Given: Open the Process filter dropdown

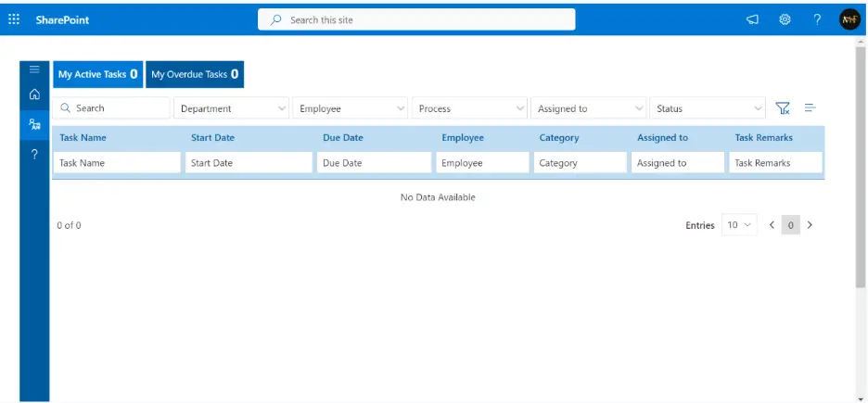Looking at the screenshot, I should (469, 108).
